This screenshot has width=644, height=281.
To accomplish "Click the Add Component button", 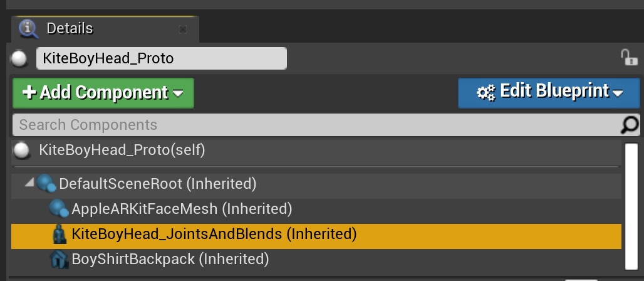I will pyautogui.click(x=103, y=93).
